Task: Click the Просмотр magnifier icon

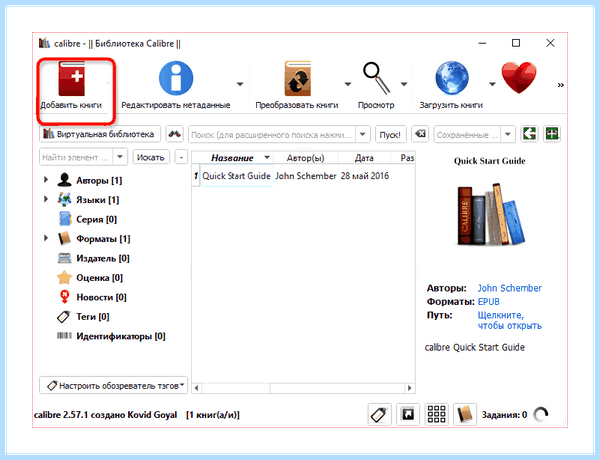Action: coord(376,78)
